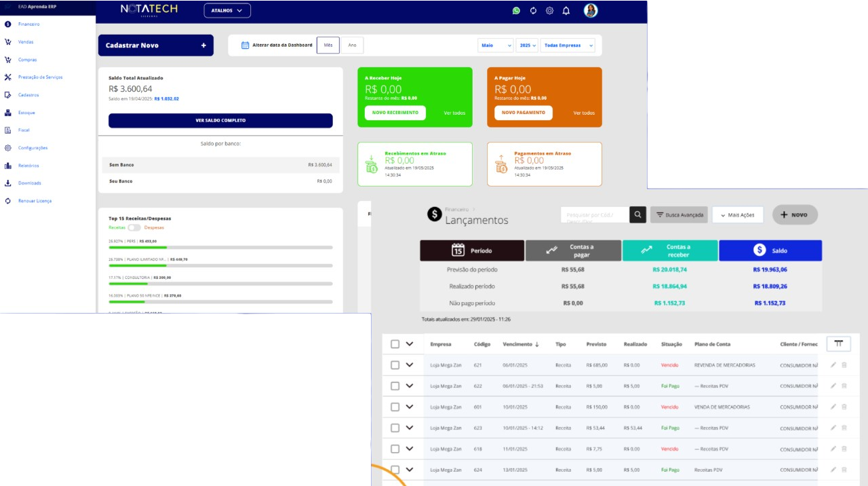Viewport: 868px width, 486px height.
Task: Click trash delete icon for entry 622
Action: tap(844, 386)
